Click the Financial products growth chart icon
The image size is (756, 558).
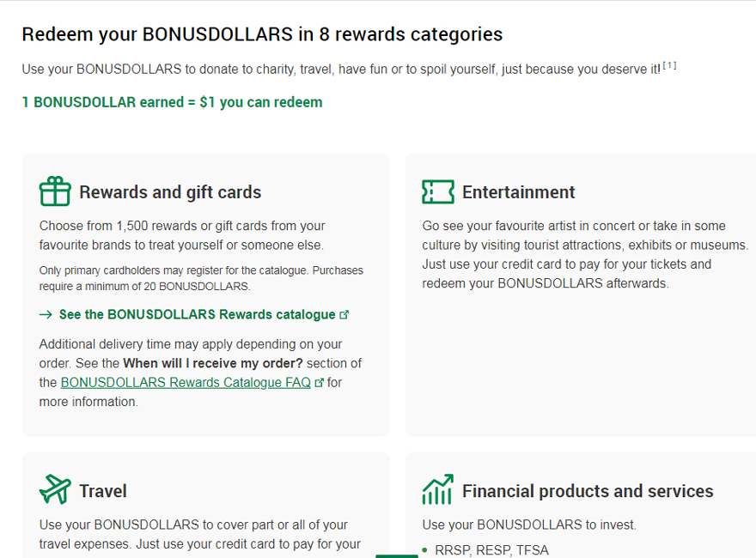tap(437, 490)
